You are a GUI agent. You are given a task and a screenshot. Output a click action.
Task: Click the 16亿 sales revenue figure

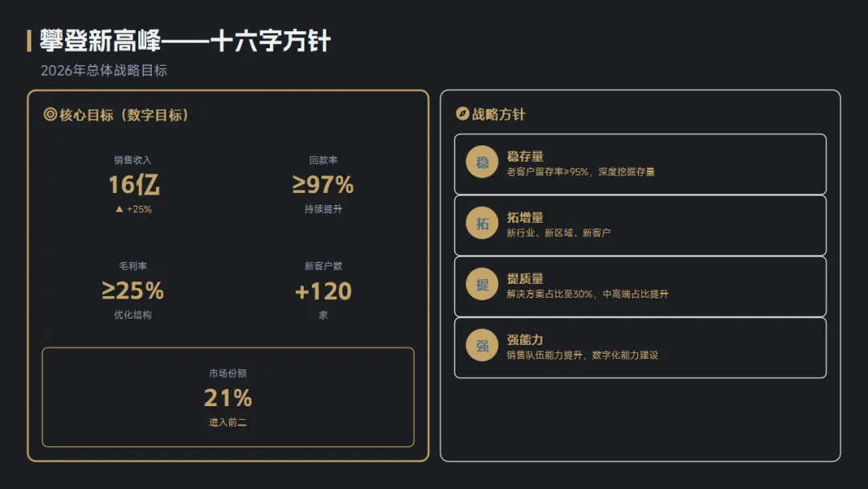tap(133, 185)
